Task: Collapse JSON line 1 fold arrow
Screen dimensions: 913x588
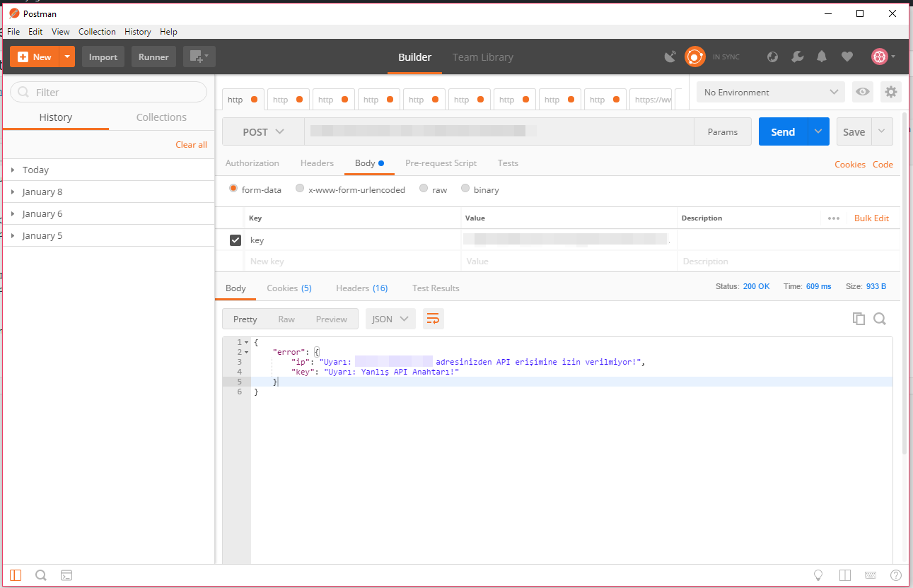Action: tap(246, 342)
